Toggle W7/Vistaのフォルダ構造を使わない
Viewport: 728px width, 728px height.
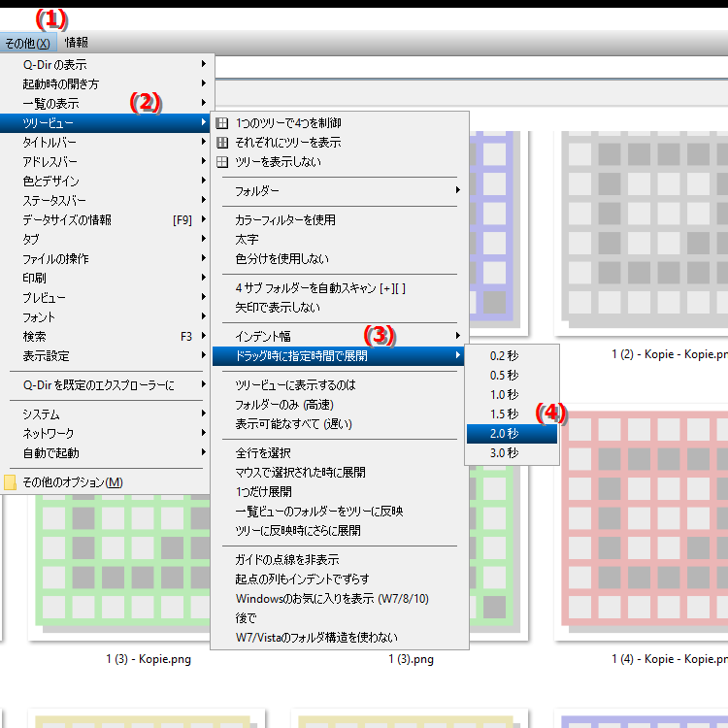tap(340, 638)
